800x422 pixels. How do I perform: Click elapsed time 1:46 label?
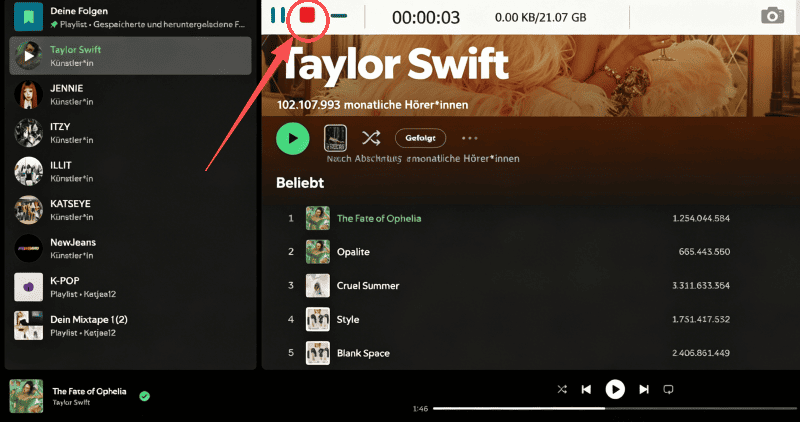[420, 409]
